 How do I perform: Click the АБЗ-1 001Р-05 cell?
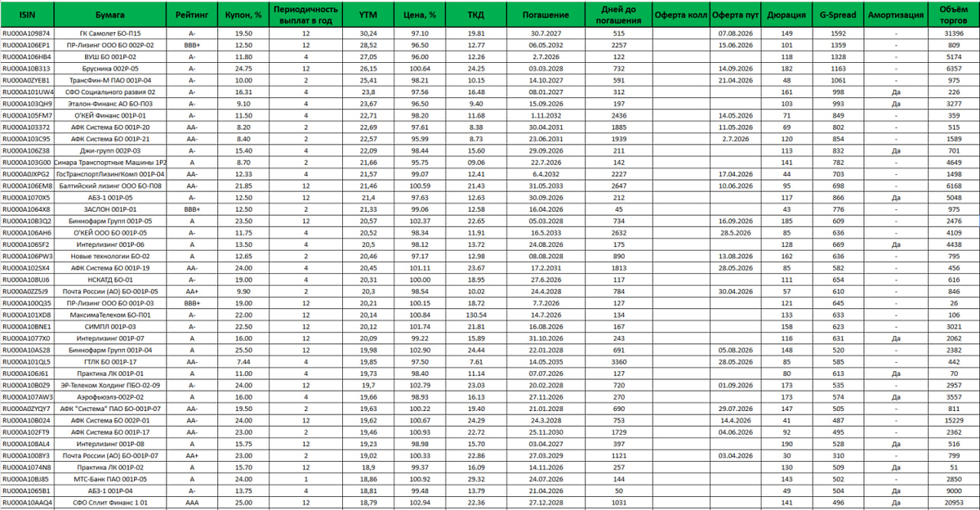110,199
